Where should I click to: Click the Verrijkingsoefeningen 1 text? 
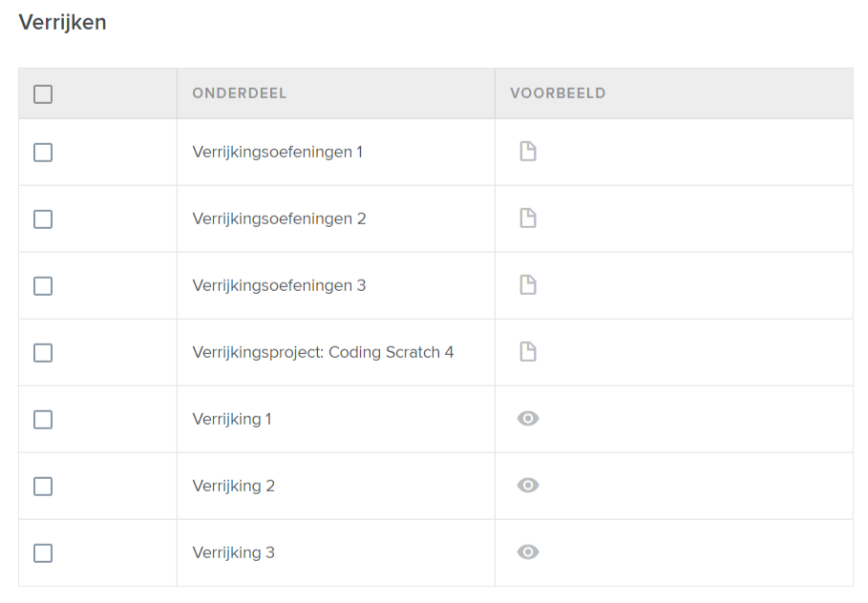[277, 152]
